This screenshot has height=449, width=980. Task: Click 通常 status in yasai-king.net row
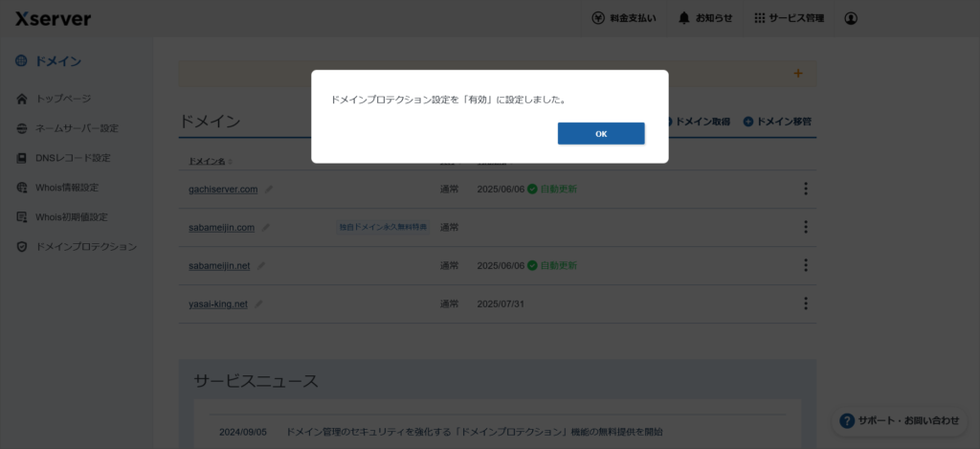click(449, 303)
